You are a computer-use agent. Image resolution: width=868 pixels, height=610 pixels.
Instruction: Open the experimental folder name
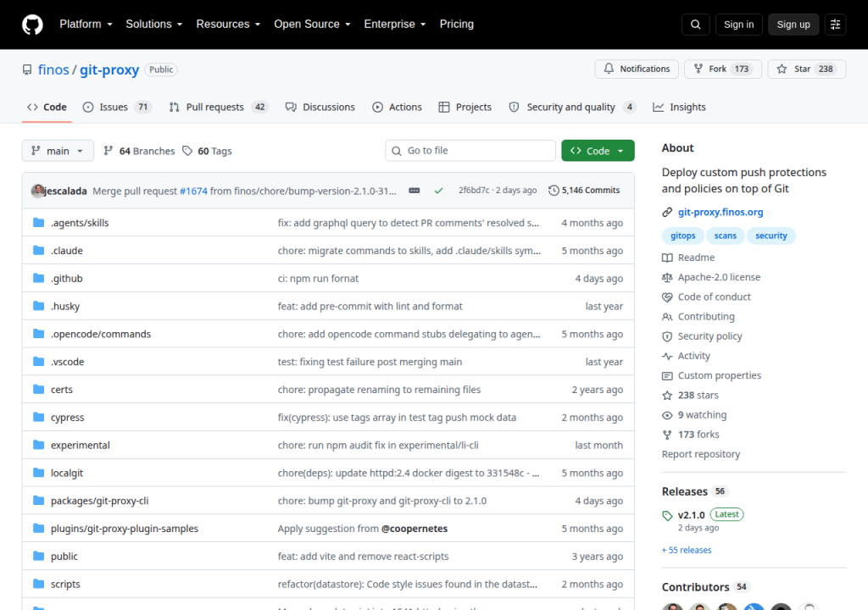pyautogui.click(x=81, y=445)
